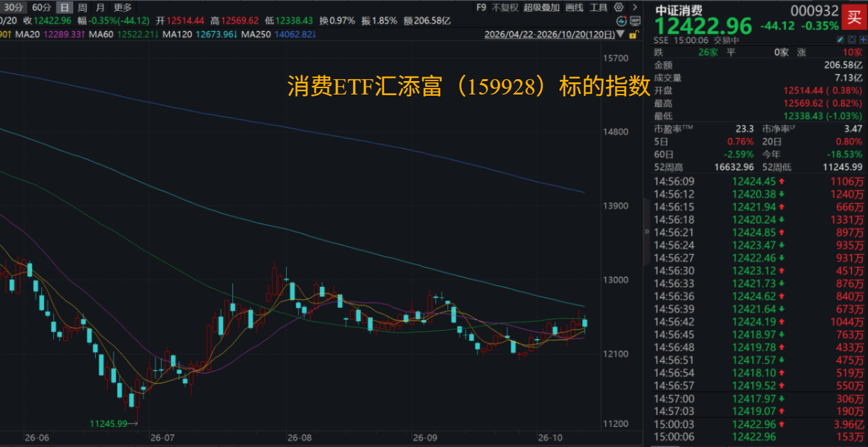Open 更多 more periods dropdown
868x447 pixels.
[x=123, y=7]
